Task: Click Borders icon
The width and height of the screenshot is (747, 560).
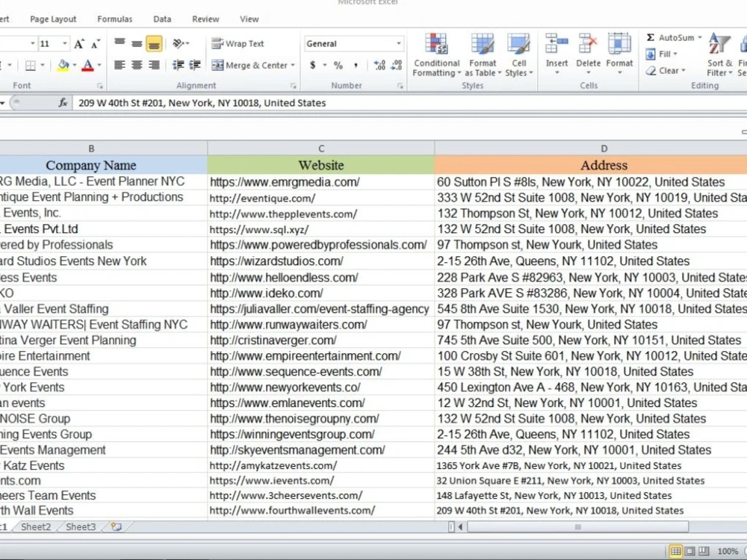Action: tap(31, 65)
